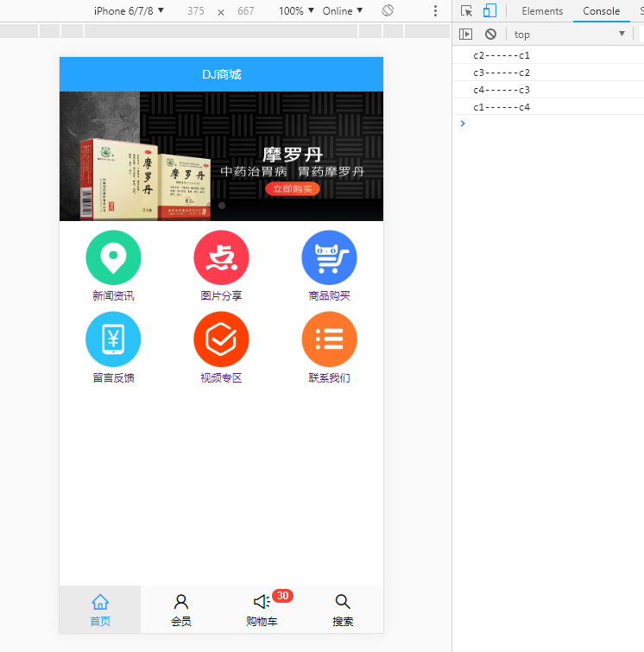Switch to 会员 member tab
This screenshot has width=644, height=652.
coord(180,610)
